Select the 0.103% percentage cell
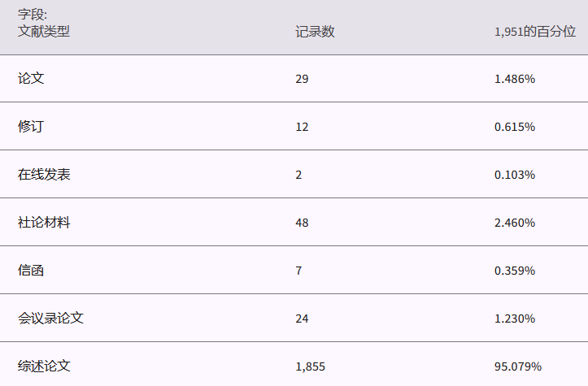 click(514, 175)
